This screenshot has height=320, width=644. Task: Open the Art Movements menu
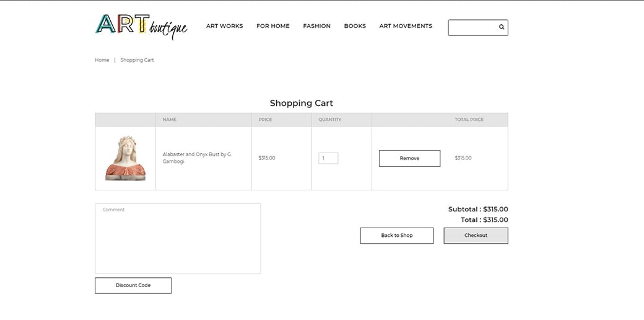406,26
